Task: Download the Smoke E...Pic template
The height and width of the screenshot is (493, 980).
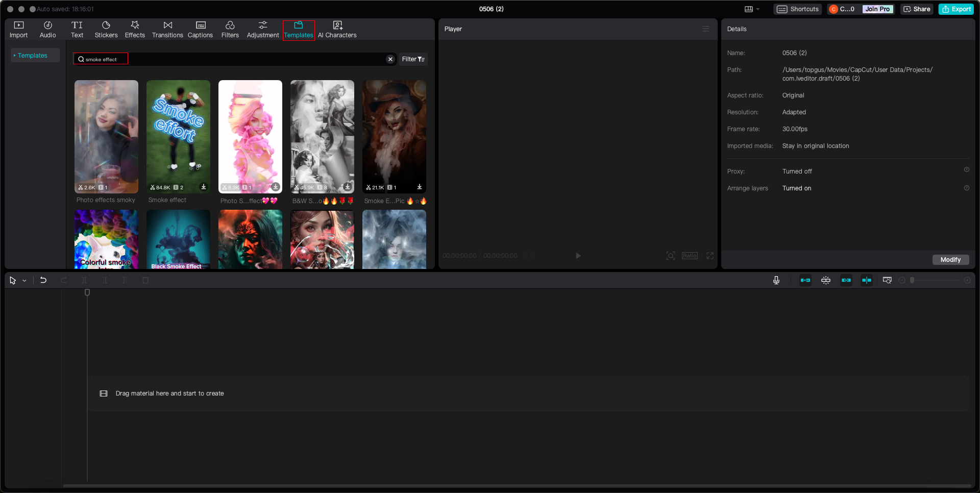Action: [420, 187]
